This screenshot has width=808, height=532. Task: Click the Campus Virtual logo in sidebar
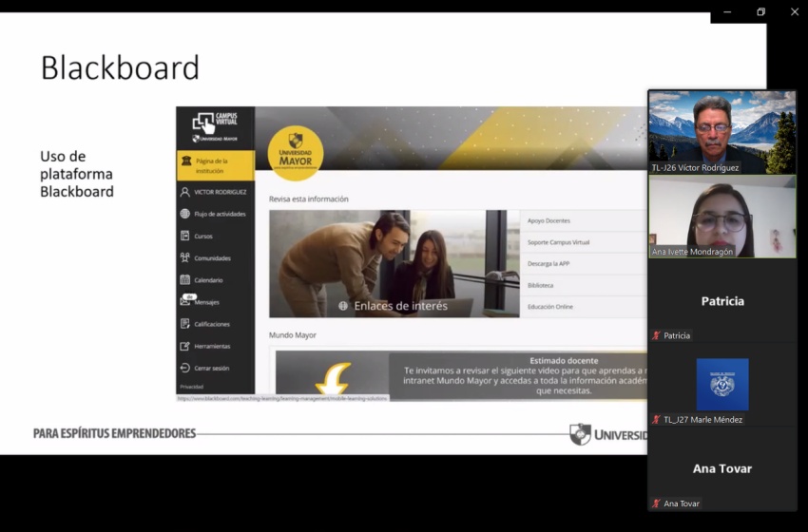(215, 127)
